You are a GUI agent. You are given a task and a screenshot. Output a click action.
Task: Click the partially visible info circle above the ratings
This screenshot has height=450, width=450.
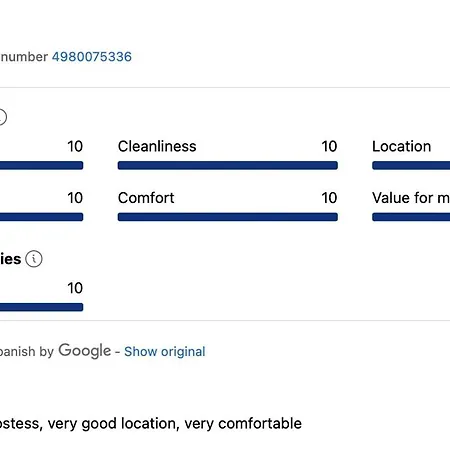pyautogui.click(x=3, y=117)
